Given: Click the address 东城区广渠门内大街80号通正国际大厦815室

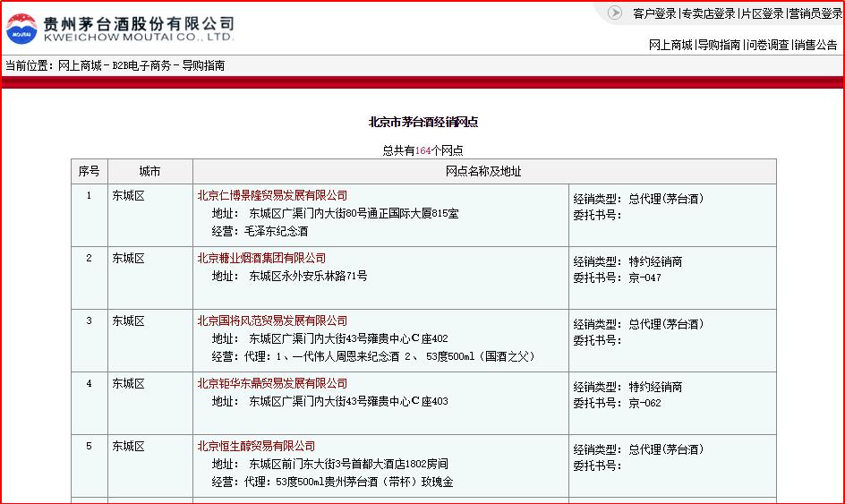Looking at the screenshot, I should [354, 213].
